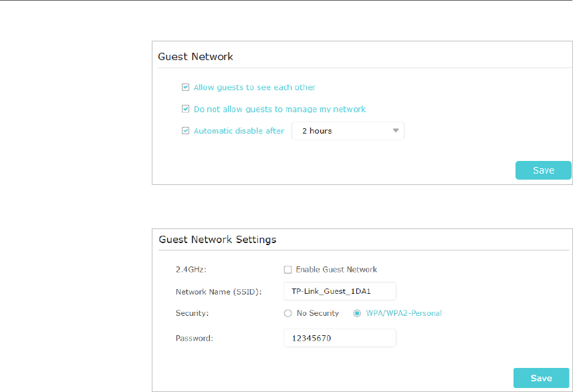Click the 'Enable Guest Network' label text

[x=336, y=269]
